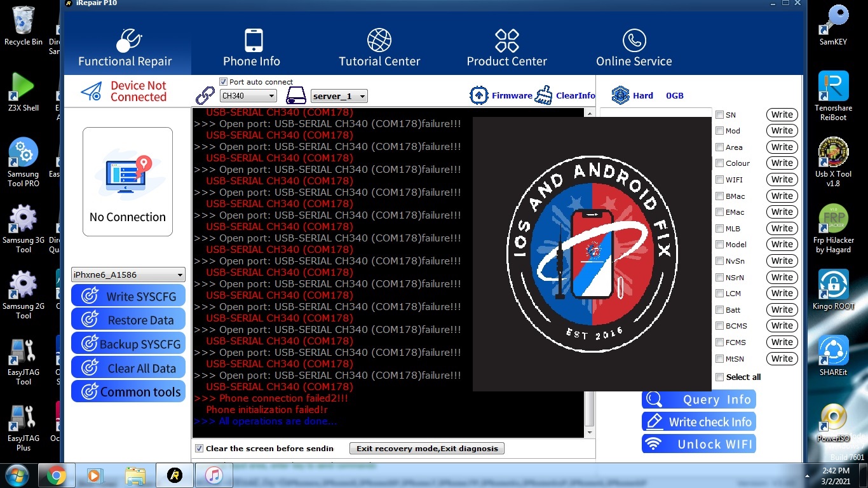Viewport: 868px width, 488px height.
Task: Open the Online Service tab
Action: [634, 48]
